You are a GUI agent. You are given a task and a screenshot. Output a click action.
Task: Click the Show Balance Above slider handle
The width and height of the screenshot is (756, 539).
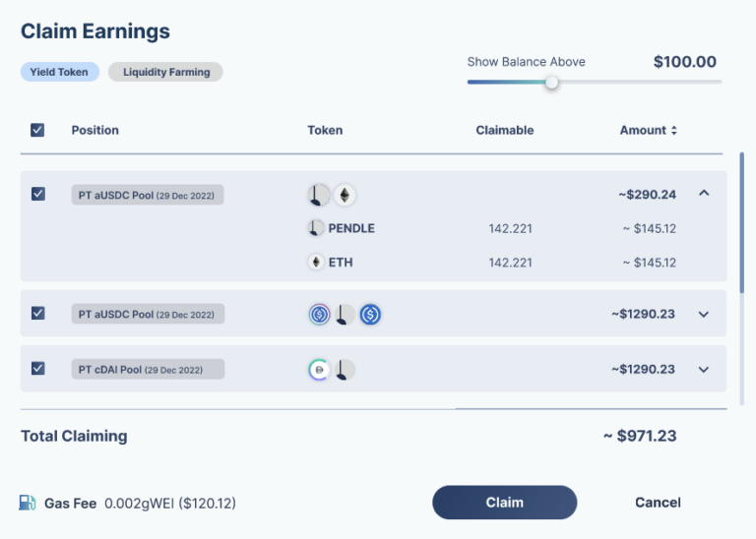(551, 83)
